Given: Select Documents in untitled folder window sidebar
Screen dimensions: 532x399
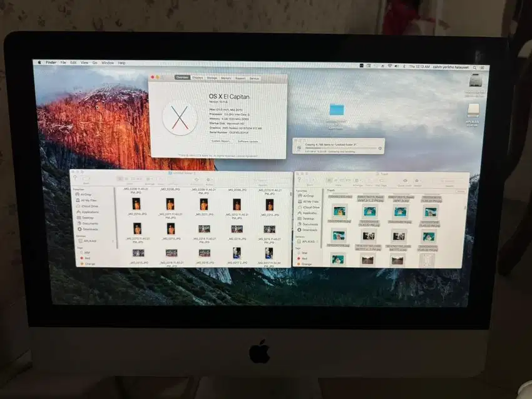Looking at the screenshot, I should coord(87,223).
